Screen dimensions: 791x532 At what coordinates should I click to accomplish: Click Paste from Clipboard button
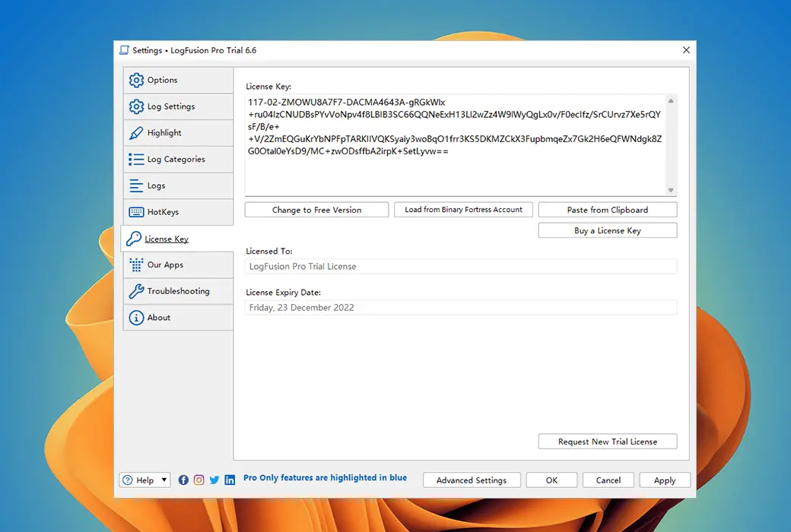click(608, 210)
